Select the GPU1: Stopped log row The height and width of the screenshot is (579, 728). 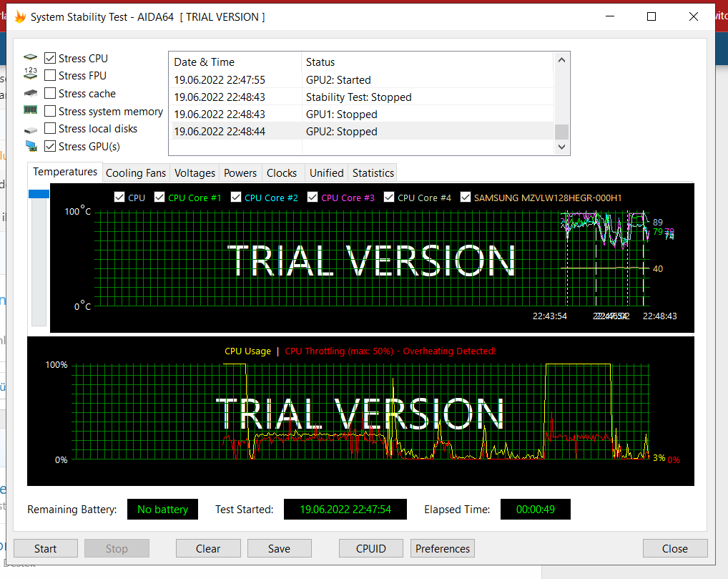click(x=362, y=115)
